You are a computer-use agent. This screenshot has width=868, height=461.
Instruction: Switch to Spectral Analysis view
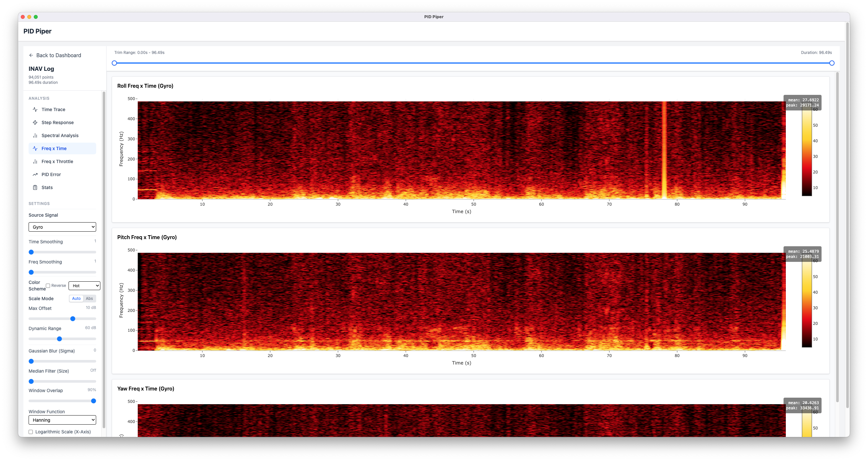62,135
